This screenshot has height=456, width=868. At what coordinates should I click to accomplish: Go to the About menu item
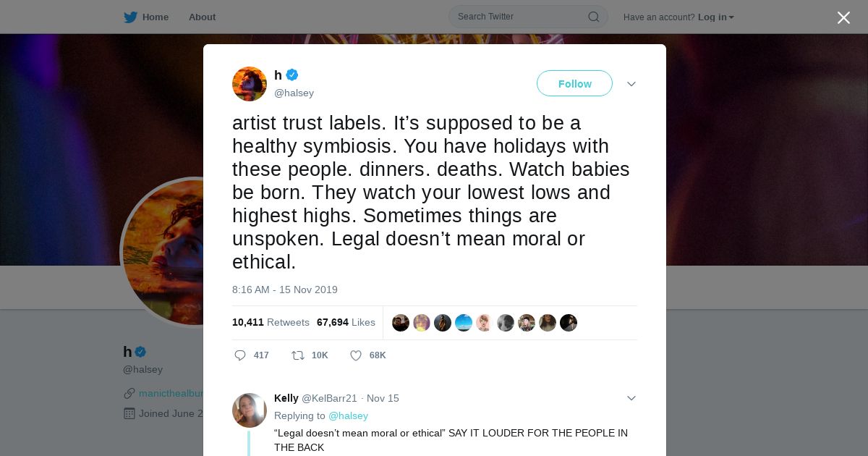pyautogui.click(x=202, y=17)
